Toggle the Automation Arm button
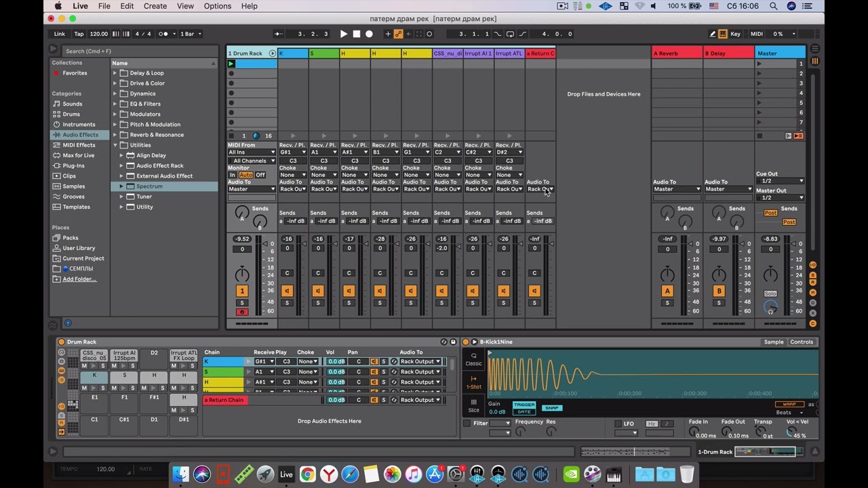868x488 pixels. pyautogui.click(x=399, y=34)
